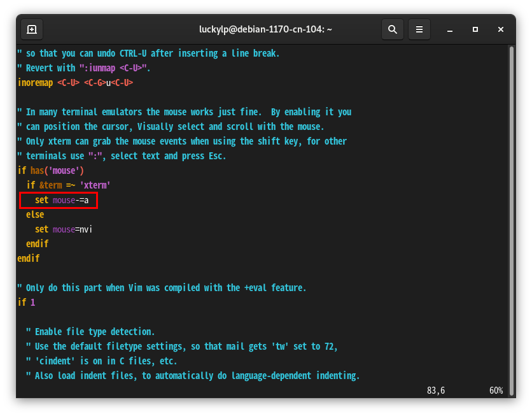Open the terminal search tool
The image size is (532, 416).
pos(393,29)
